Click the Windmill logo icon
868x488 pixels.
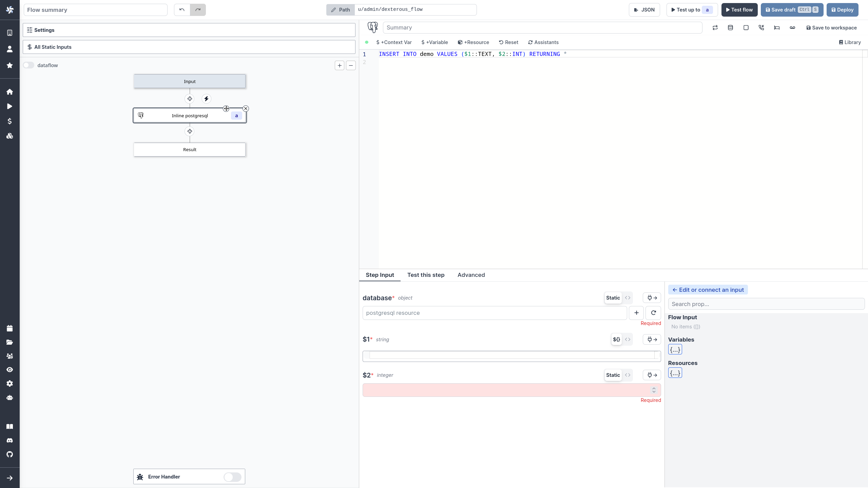pos(10,10)
